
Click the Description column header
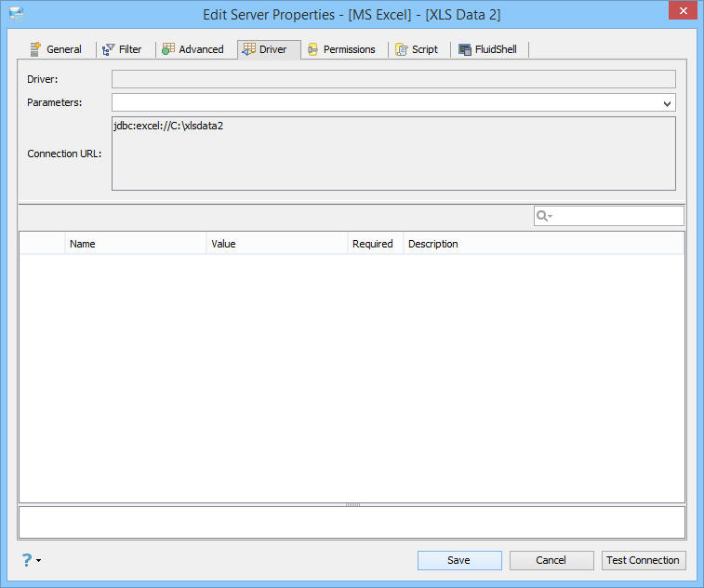pos(544,244)
